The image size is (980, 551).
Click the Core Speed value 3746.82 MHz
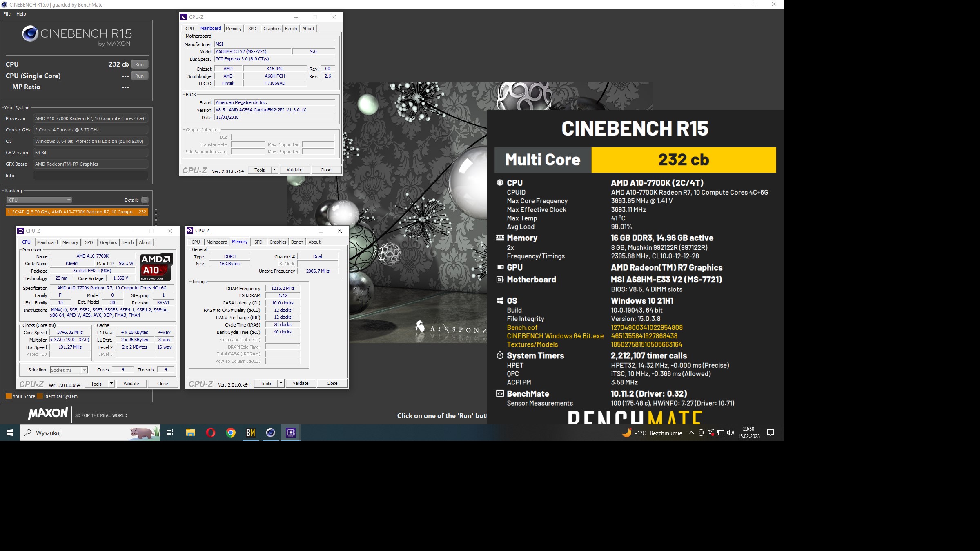pyautogui.click(x=70, y=332)
